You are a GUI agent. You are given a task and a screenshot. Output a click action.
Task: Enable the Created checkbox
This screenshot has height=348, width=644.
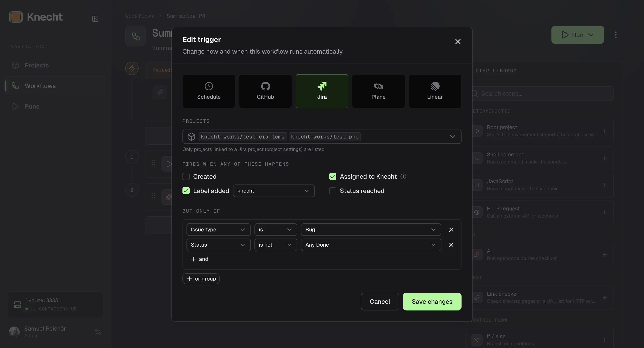(x=186, y=176)
